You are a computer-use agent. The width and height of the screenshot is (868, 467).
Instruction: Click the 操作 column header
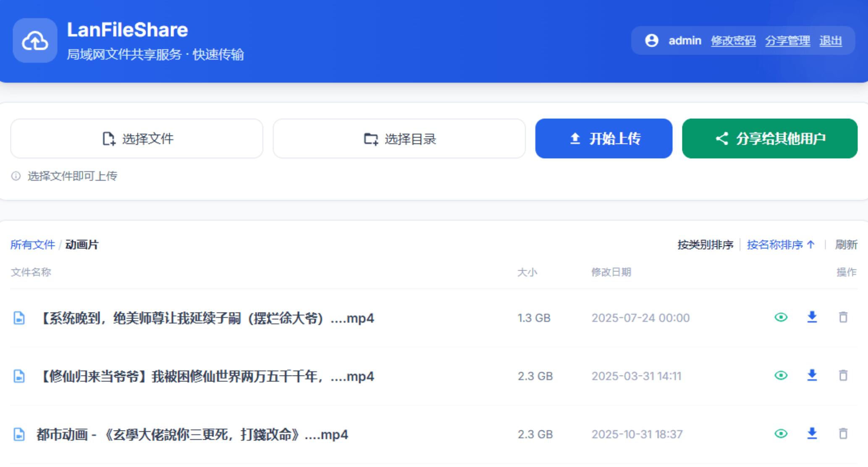click(x=847, y=272)
